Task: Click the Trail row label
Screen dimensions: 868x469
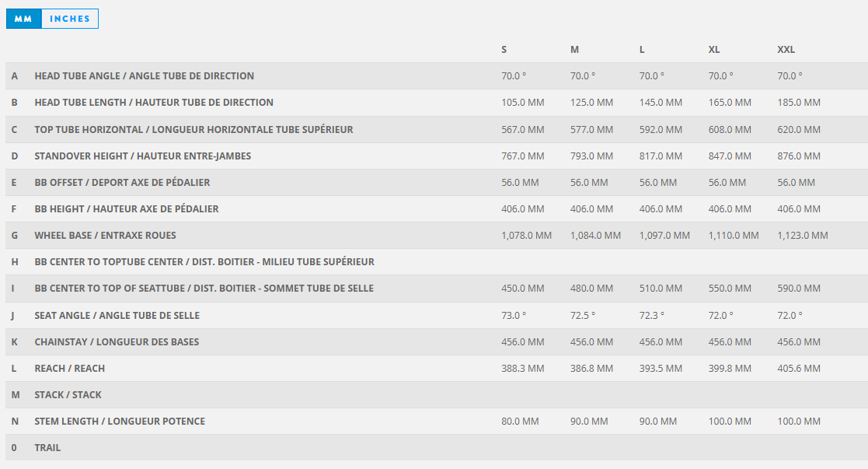Action: (47, 447)
